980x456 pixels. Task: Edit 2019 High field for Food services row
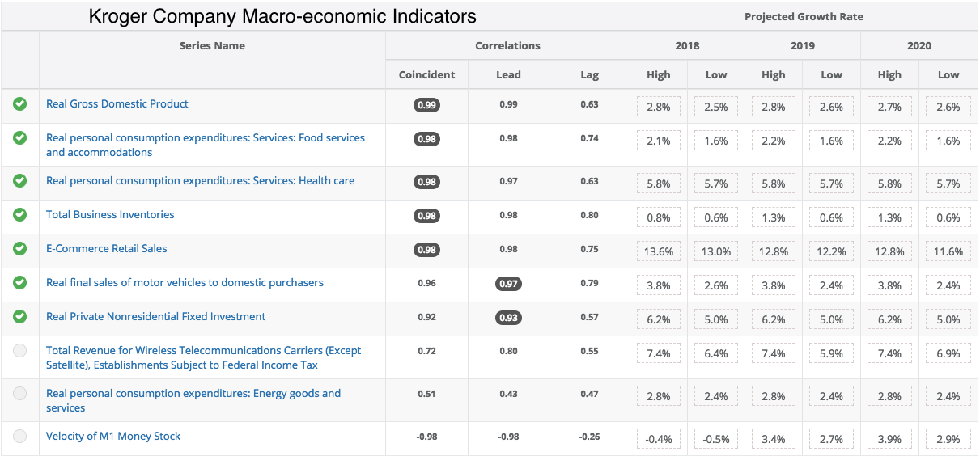click(774, 141)
